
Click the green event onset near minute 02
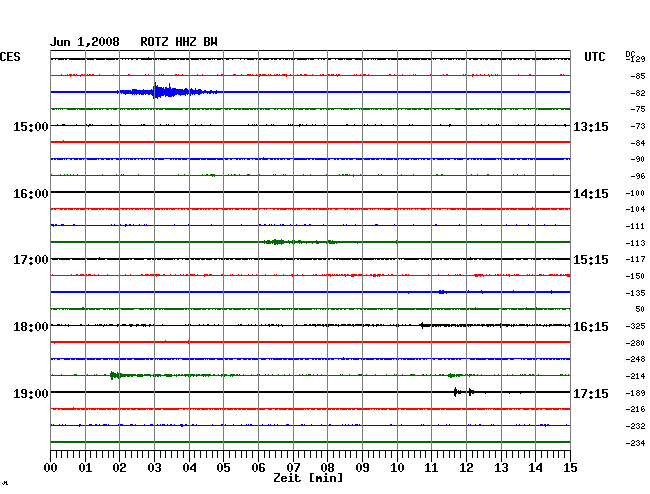point(114,375)
